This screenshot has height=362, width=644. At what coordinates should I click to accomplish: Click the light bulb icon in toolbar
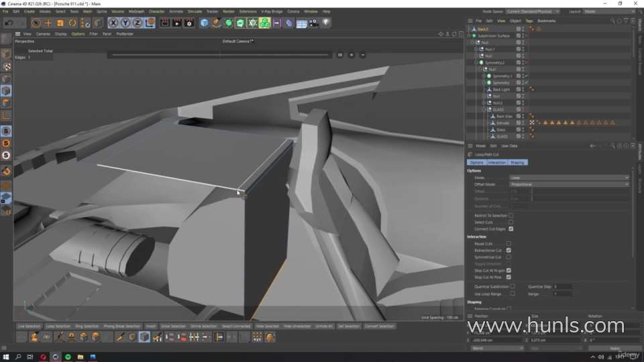326,23
